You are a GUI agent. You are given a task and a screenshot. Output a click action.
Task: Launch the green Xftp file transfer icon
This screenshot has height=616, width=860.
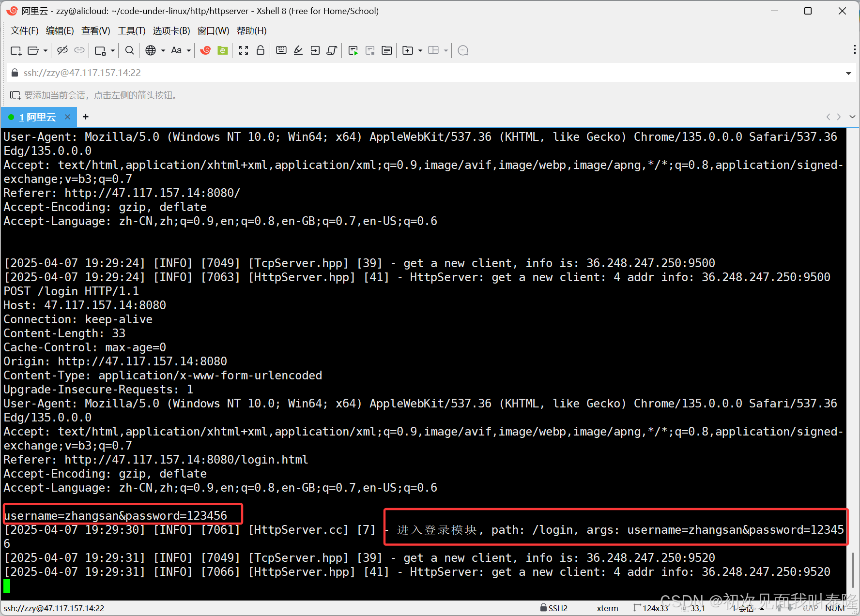tap(223, 50)
